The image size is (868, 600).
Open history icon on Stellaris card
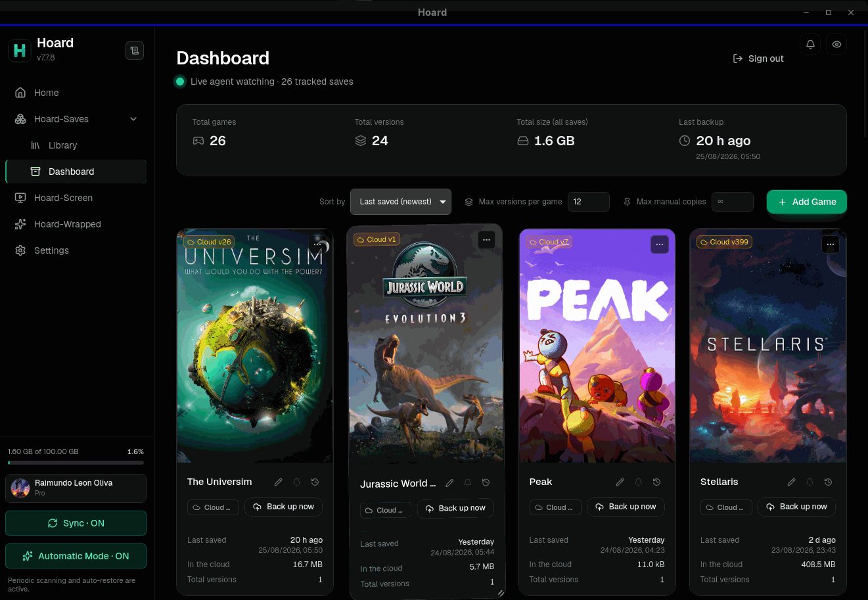829,482
